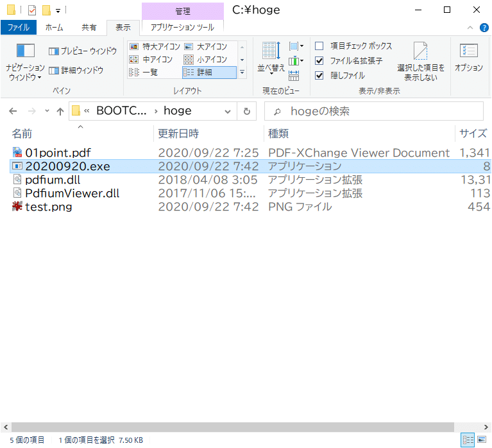This screenshot has height=448, width=492.
Task: Click the 2018/04/08 3:05 date cell
Action: (208, 180)
